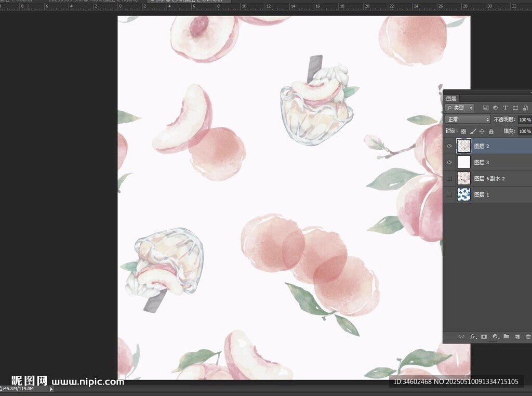Click the link layers icon
The height and width of the screenshot is (396, 532).
click(x=461, y=336)
